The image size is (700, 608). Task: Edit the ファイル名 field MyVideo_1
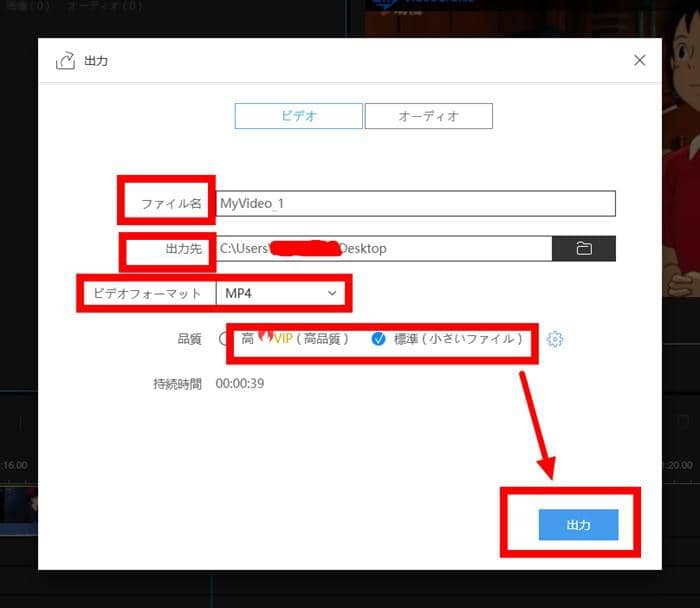(416, 204)
